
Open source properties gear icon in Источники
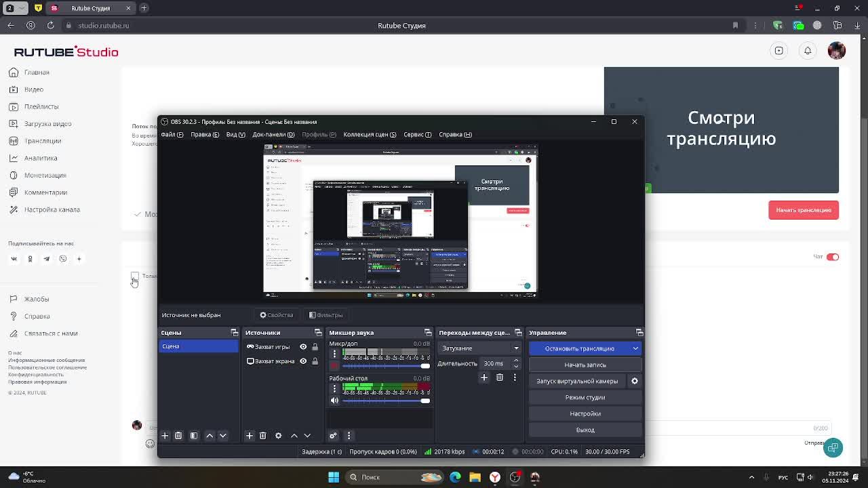(278, 436)
